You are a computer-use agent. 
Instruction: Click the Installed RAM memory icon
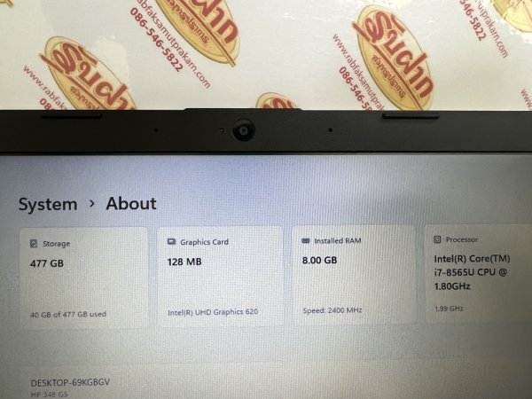305,240
